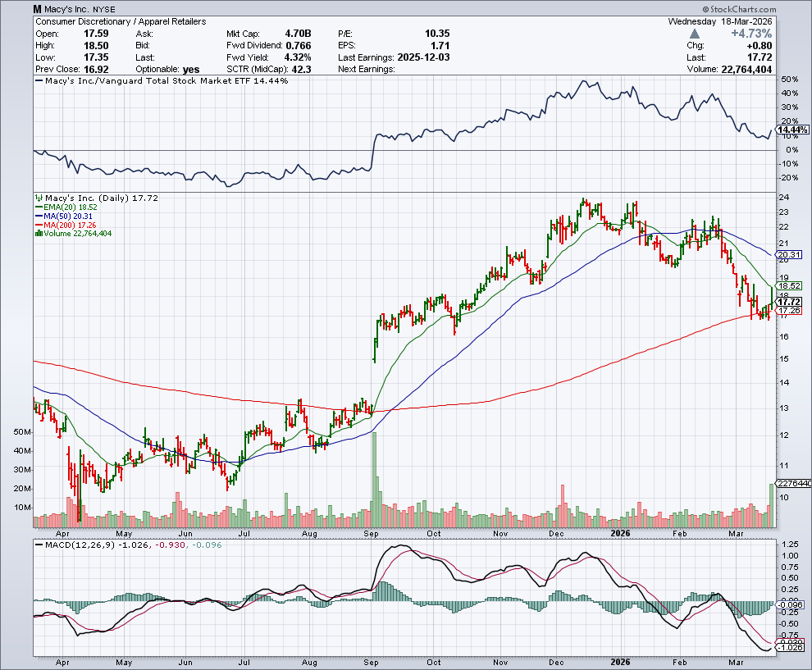Click the '-1.026' MACD line axis tag
Image resolution: width=812 pixels, height=670 pixels.
(x=789, y=648)
